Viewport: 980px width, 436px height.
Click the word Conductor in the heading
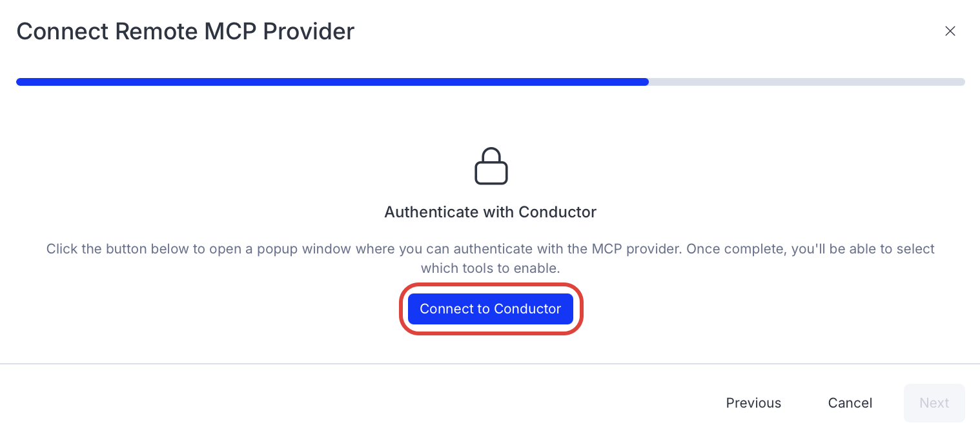point(557,212)
